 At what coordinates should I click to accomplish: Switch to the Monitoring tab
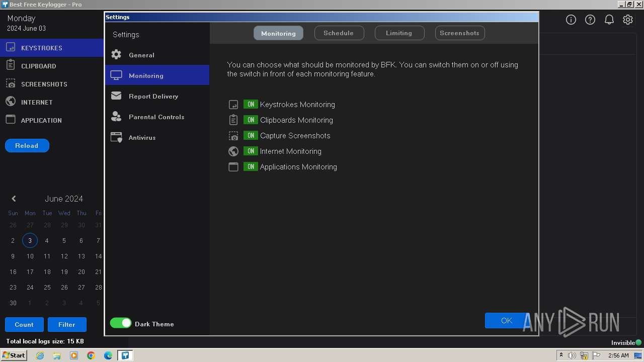click(x=278, y=33)
